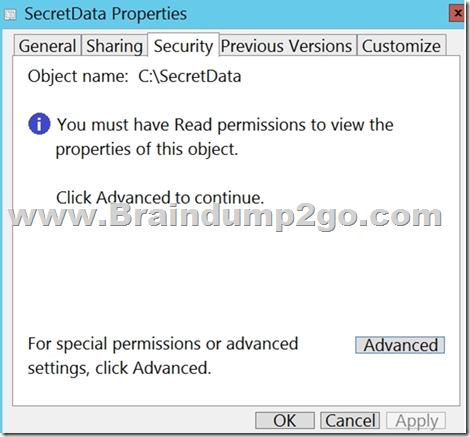Image resolution: width=470 pixels, height=437 pixels.
Task: Click the 'For special permissions or advanced' text
Action: [x=163, y=344]
